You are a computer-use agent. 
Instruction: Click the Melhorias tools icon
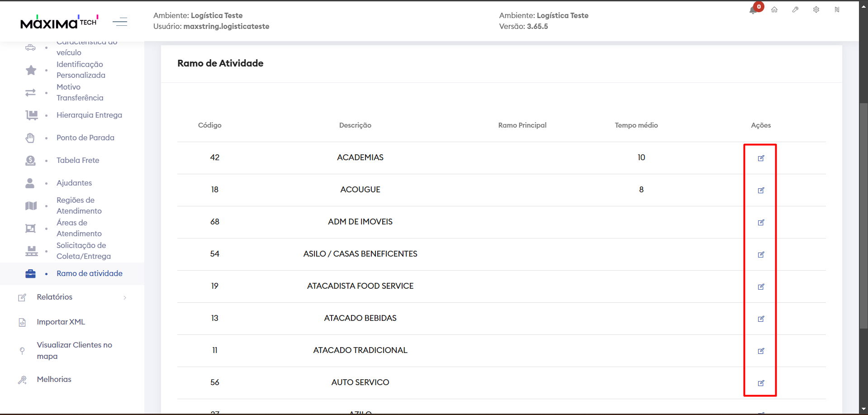pyautogui.click(x=22, y=380)
